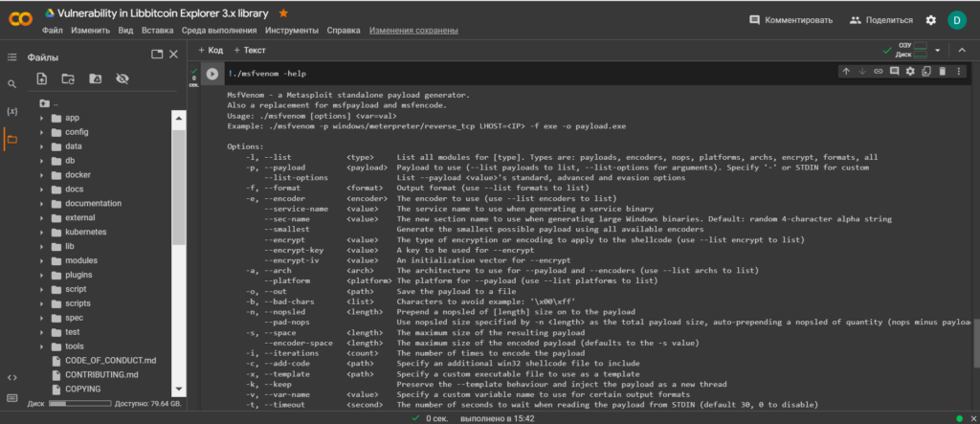Click the disk usage bar in Files footer
Screen dimensions: 980x424
[80, 404]
